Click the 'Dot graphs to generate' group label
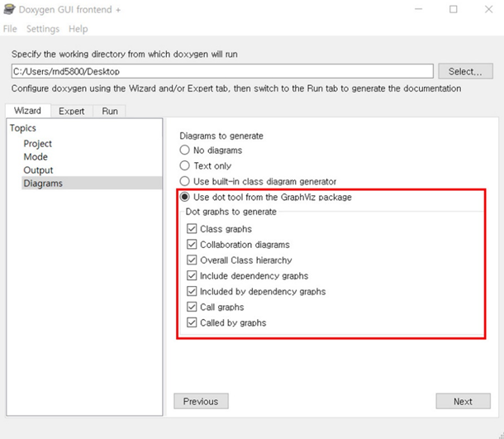 click(x=231, y=212)
